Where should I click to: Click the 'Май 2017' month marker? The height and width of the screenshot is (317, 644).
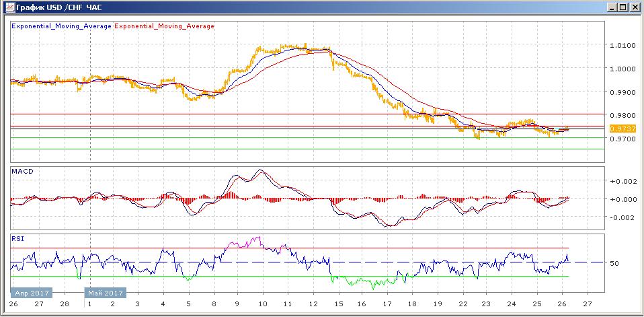coord(105,293)
